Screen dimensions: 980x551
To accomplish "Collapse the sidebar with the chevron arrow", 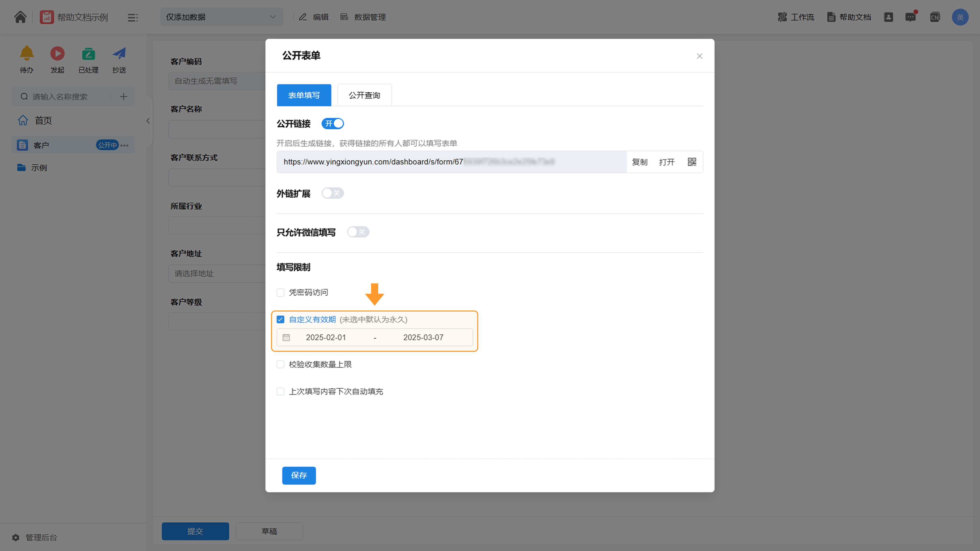I will 148,121.
